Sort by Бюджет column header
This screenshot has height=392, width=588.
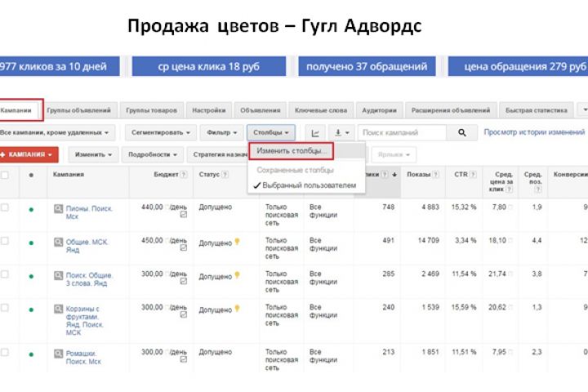pos(166,175)
